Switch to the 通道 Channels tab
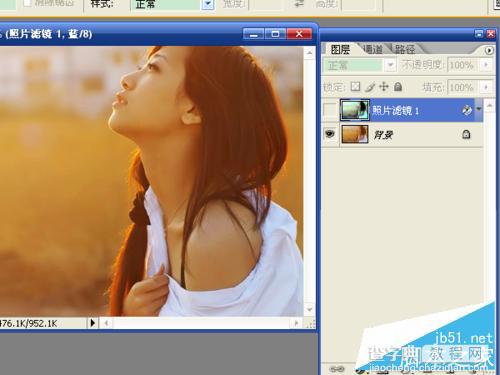500x375 pixels. [x=373, y=50]
